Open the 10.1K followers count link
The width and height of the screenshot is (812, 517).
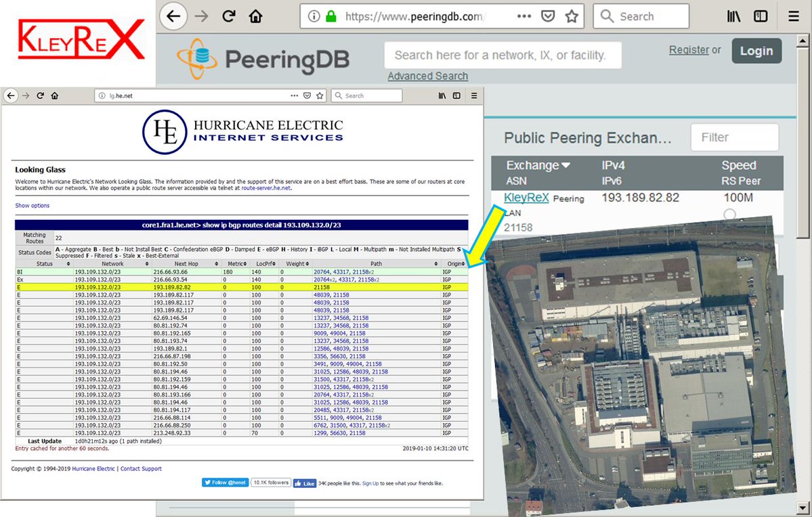271,482
